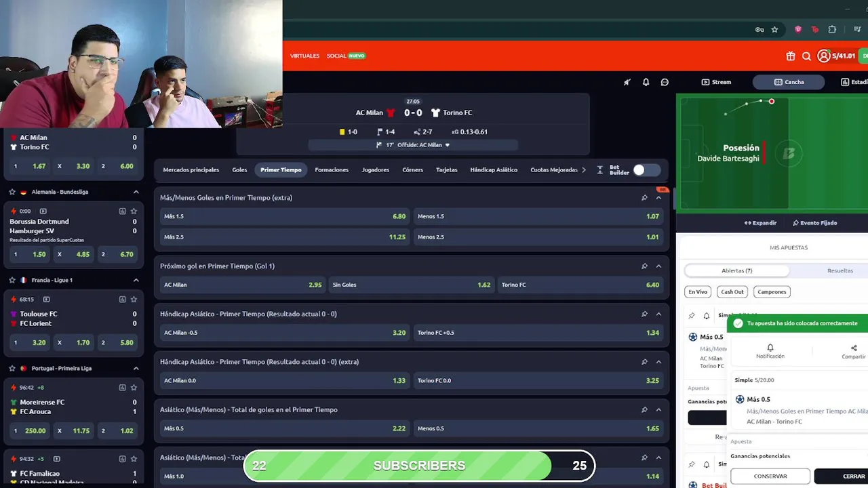Select Torino FC +0.5 odds 1.34

(x=538, y=333)
